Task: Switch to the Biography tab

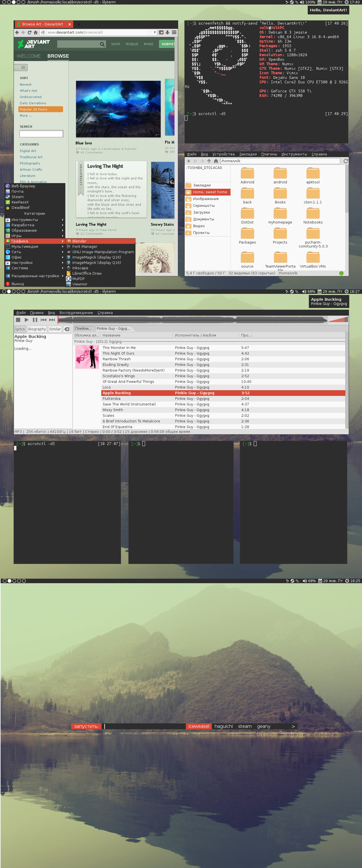Action: coord(37,329)
